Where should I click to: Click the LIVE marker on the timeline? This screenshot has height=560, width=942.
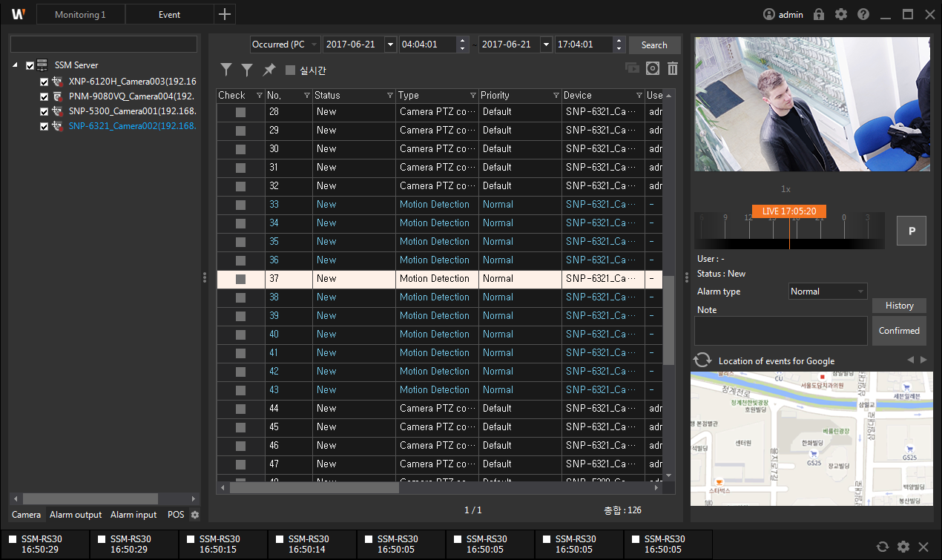coord(788,211)
